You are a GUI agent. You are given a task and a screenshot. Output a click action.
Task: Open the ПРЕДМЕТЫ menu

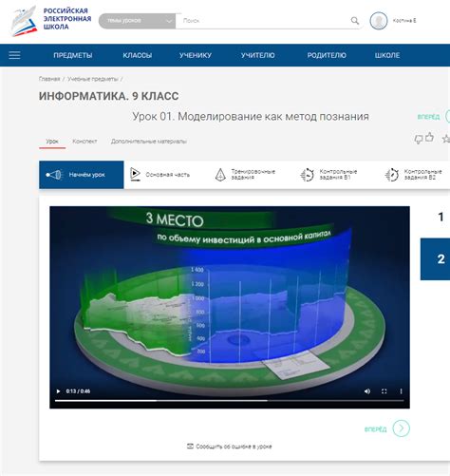coord(73,55)
